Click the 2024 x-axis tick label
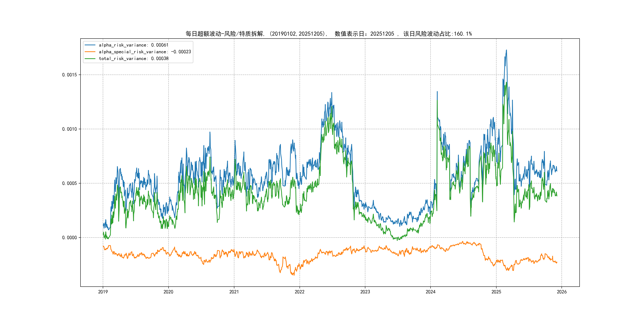 pyautogui.click(x=431, y=292)
